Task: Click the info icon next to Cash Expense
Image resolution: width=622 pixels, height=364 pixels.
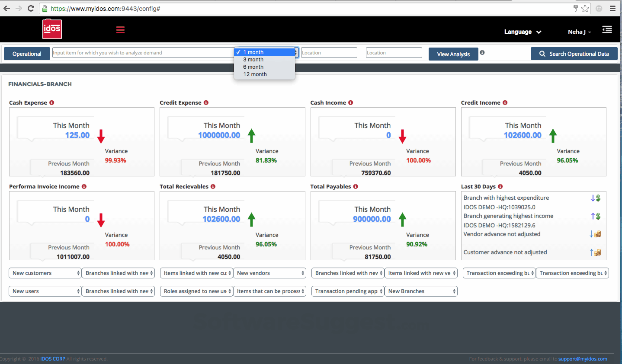Action: (x=51, y=102)
